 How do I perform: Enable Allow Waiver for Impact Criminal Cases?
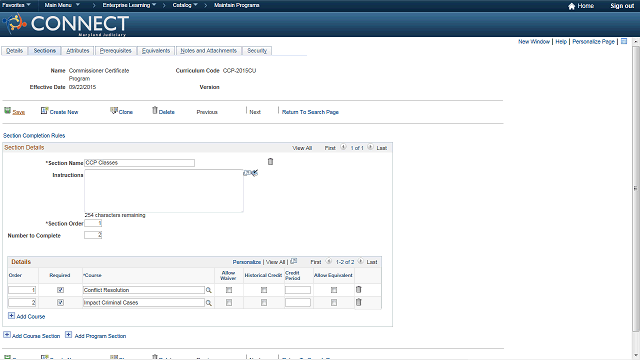point(229,302)
